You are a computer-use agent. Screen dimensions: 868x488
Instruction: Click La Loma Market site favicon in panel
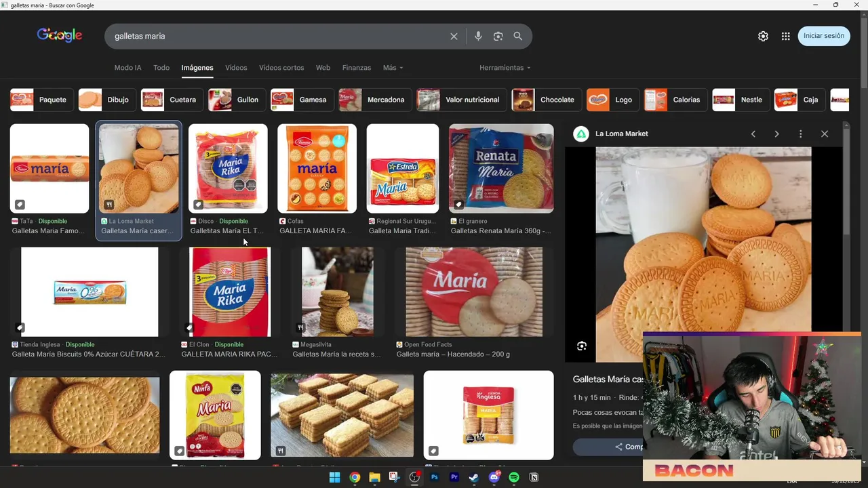click(581, 134)
